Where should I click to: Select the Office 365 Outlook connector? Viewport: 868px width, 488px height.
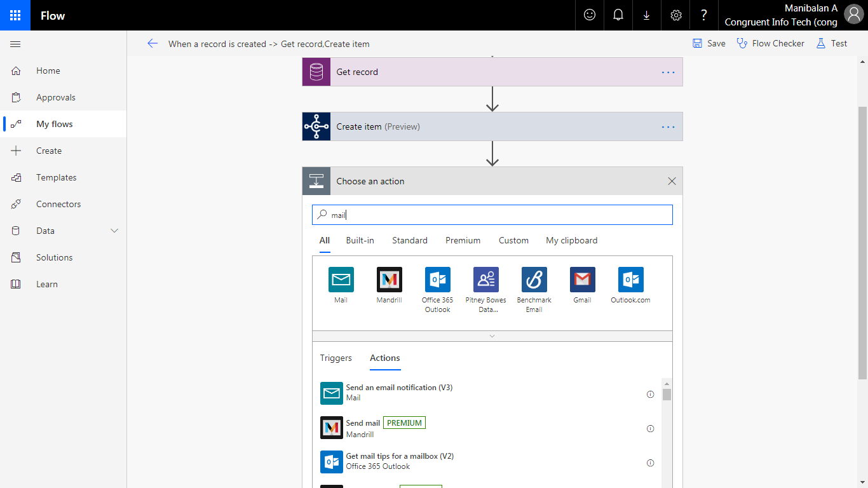[438, 280]
